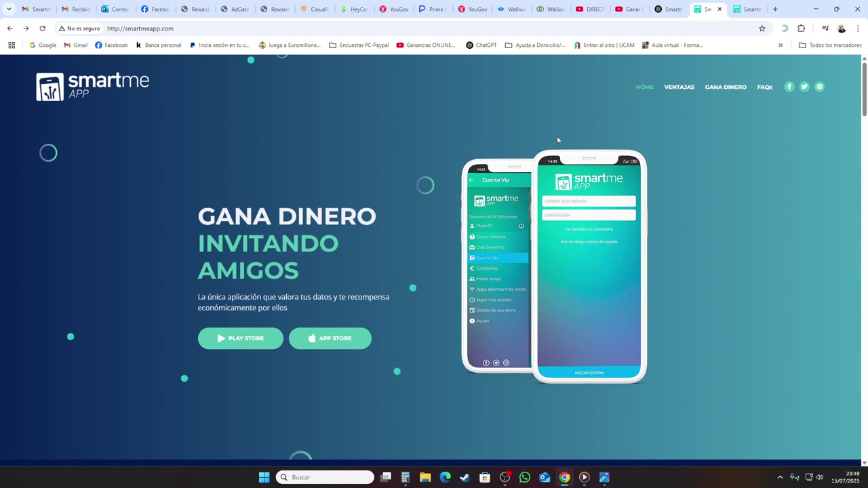Image resolution: width=868 pixels, height=488 pixels.
Task: Open the Smartme Twitter icon in header
Action: pyautogui.click(x=804, y=87)
